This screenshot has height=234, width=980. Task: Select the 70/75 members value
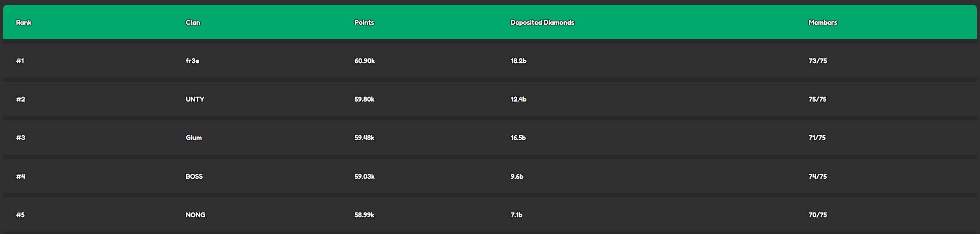pos(817,215)
